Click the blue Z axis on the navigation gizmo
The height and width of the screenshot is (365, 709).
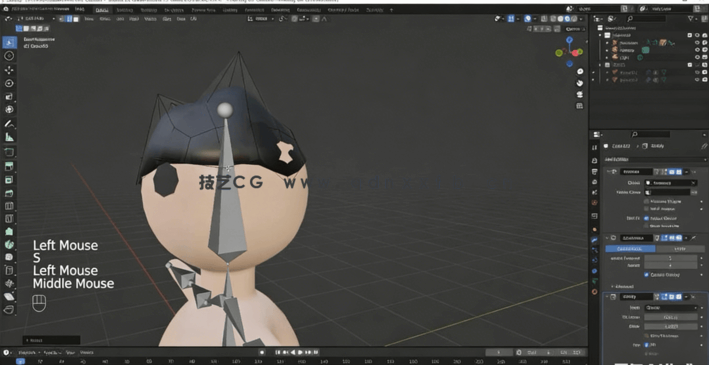pos(569,40)
